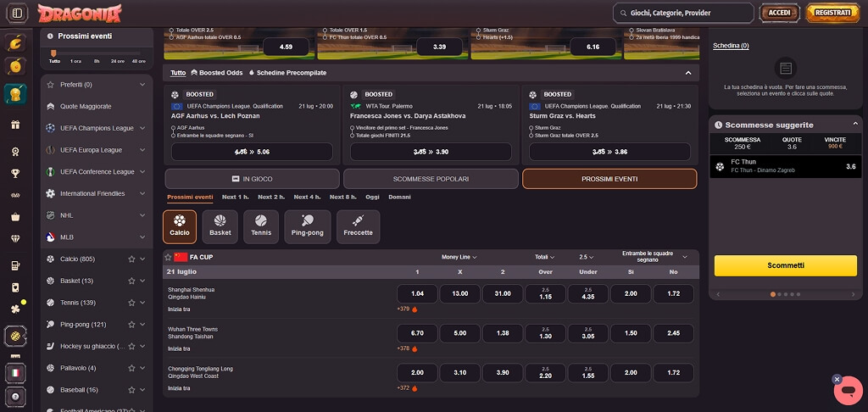Click the Schedina betslip icon
The width and height of the screenshot is (868, 412).
785,68
